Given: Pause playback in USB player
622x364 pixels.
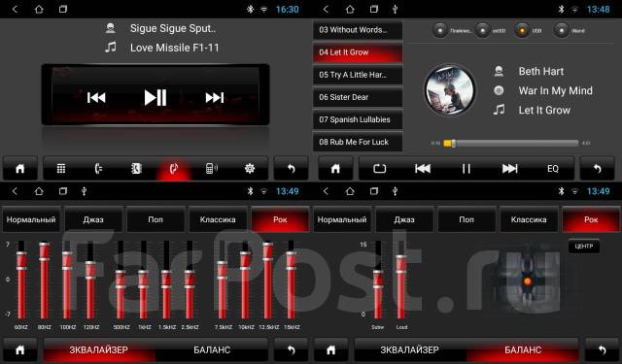Looking at the screenshot, I should 466,169.
